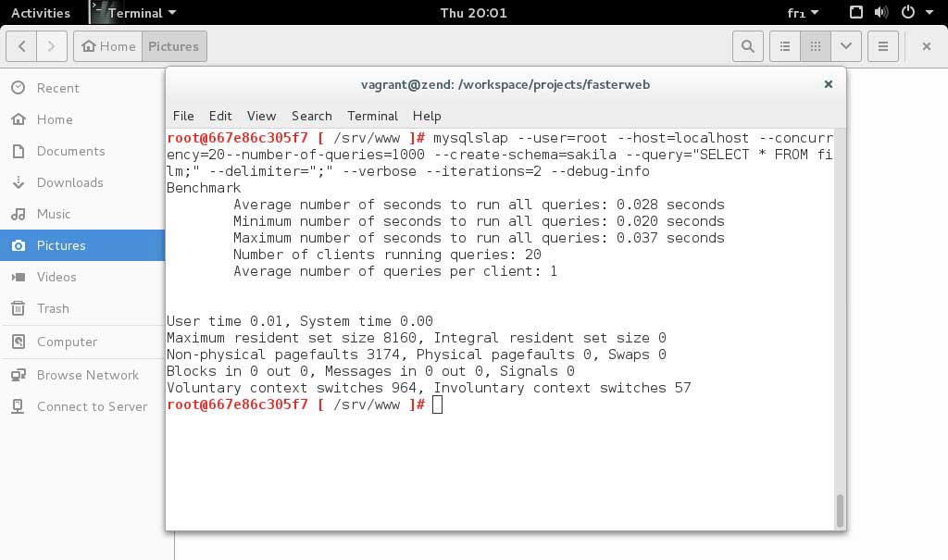Open the terminal Edit menu
The width and height of the screenshot is (948, 560).
point(220,116)
